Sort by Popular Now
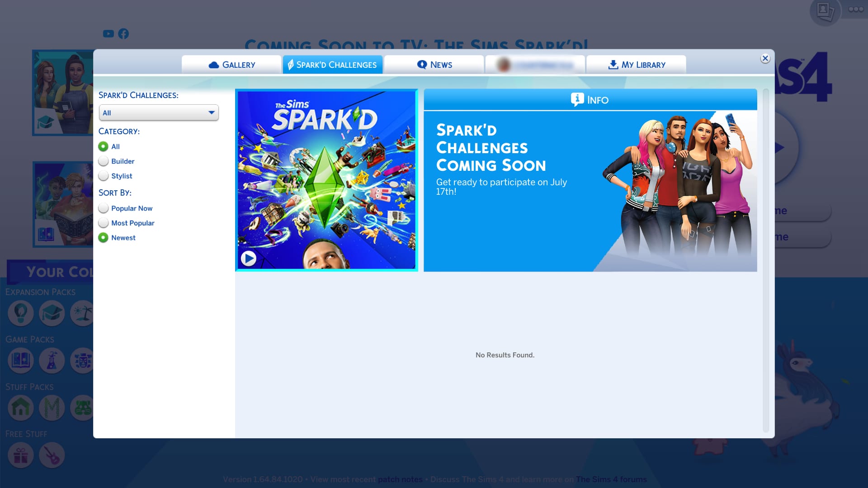Image resolution: width=868 pixels, height=488 pixels. click(x=104, y=208)
